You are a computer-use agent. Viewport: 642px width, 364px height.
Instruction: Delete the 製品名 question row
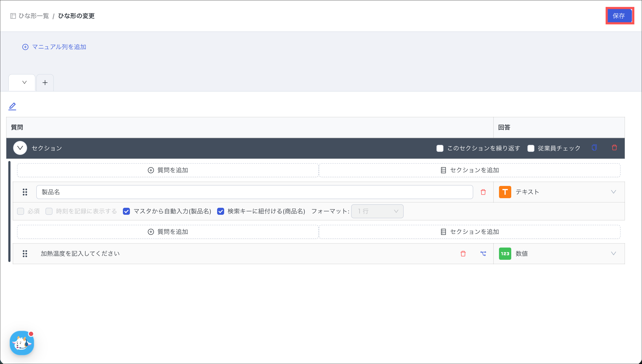[x=483, y=192]
